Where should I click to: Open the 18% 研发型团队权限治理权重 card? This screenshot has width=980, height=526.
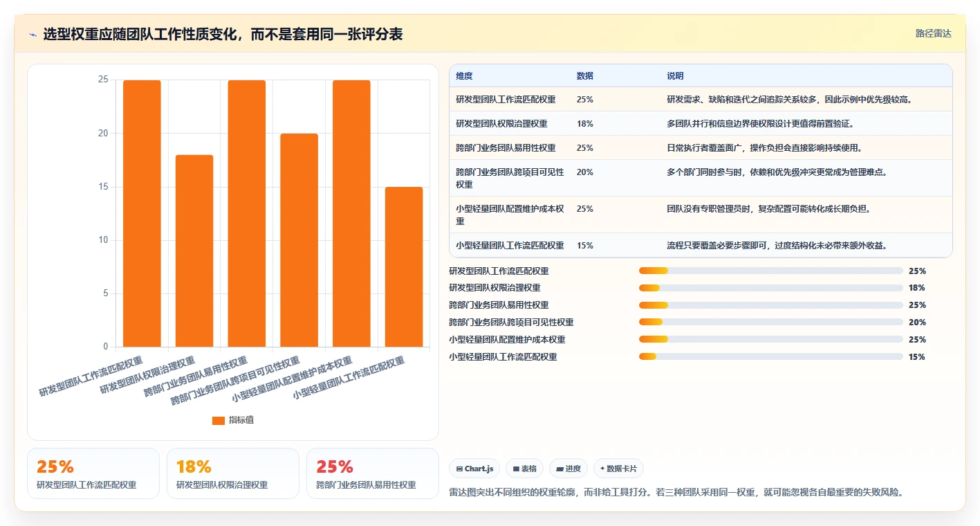(233, 473)
